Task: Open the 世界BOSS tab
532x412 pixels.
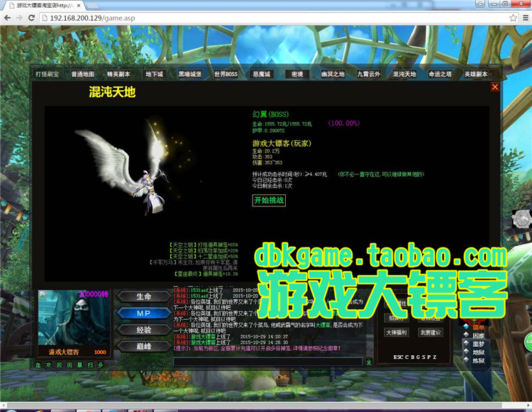Action: [226, 74]
